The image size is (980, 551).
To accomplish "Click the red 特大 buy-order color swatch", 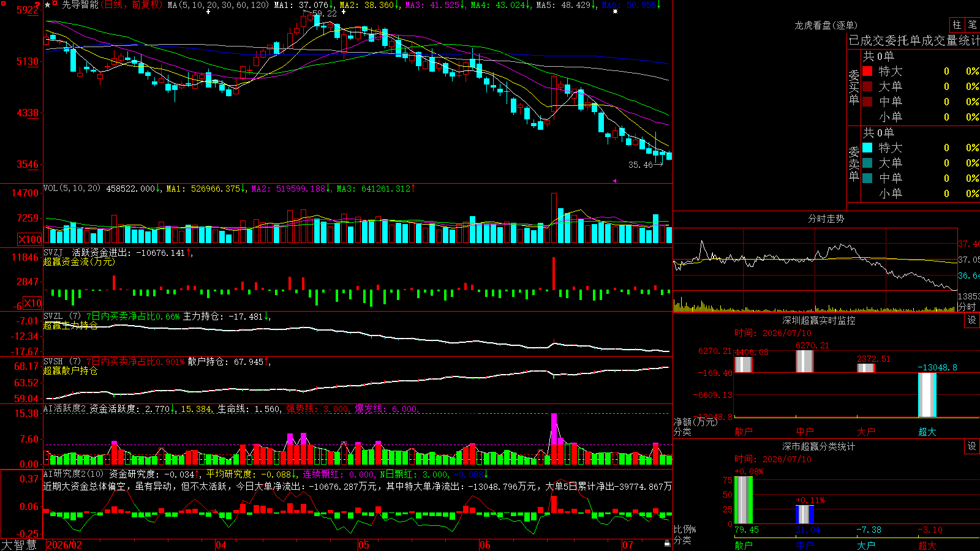I will click(867, 71).
